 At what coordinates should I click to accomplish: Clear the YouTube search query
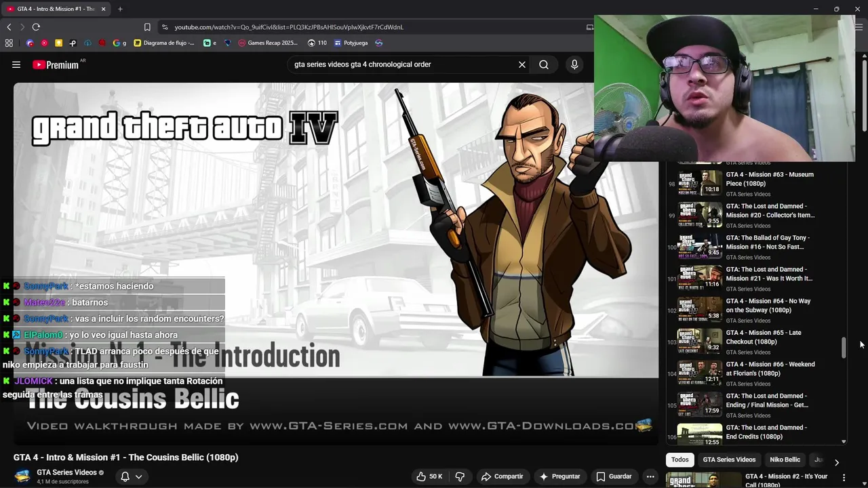[x=522, y=65]
